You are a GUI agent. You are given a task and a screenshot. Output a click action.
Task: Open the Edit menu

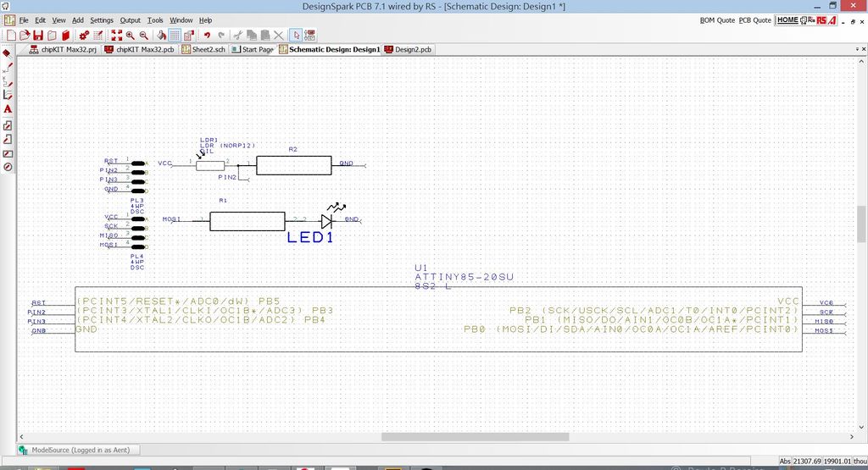pyautogui.click(x=41, y=20)
